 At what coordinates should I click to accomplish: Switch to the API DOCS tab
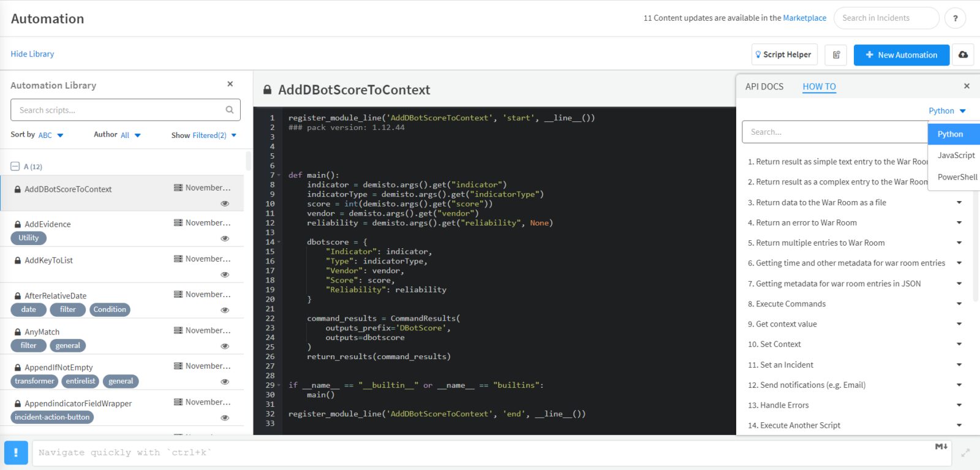[x=764, y=87]
